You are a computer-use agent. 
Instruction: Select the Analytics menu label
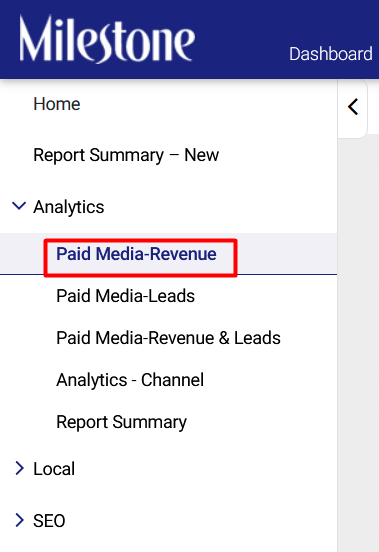point(69,207)
